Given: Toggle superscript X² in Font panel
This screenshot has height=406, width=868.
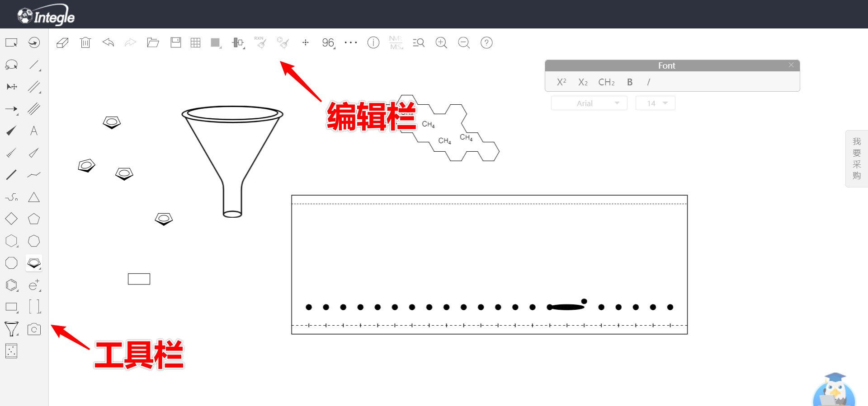Looking at the screenshot, I should [x=561, y=82].
